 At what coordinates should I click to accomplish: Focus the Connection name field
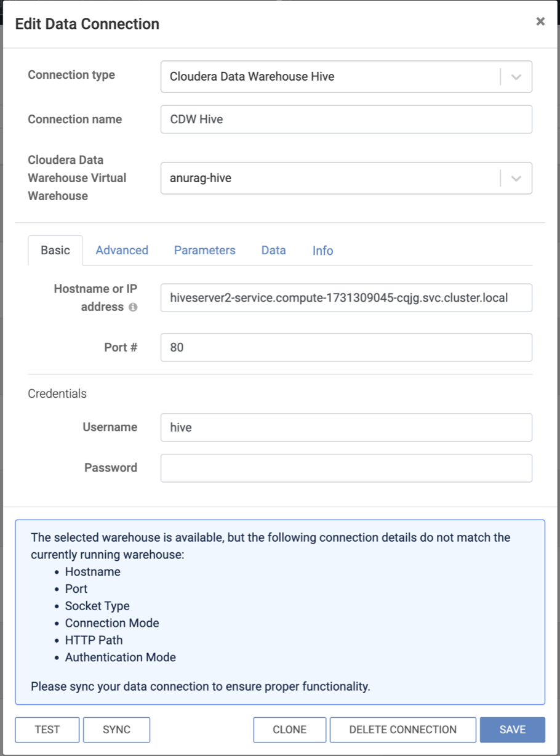[346, 119]
